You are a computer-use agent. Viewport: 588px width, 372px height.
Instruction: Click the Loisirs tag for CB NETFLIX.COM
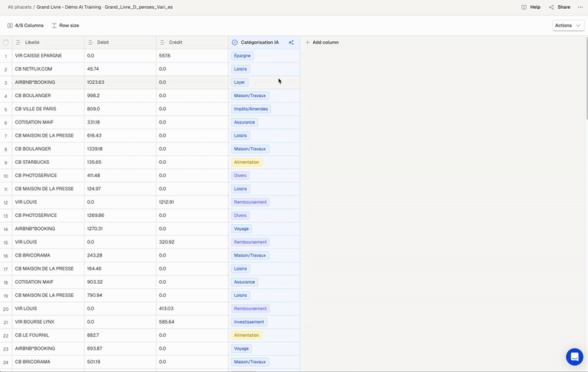pos(240,69)
